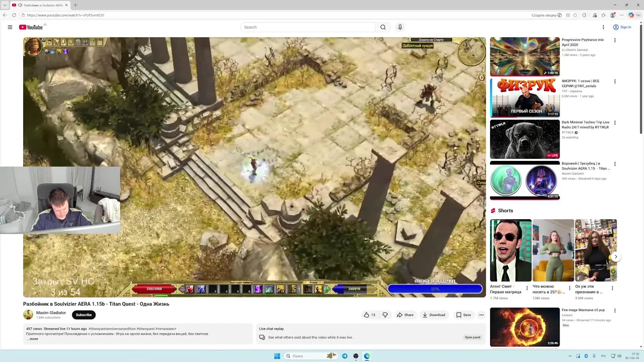Screen dimensions: 644x362
Task: Click Создать сводку in address bar
Action: [x=546, y=15]
